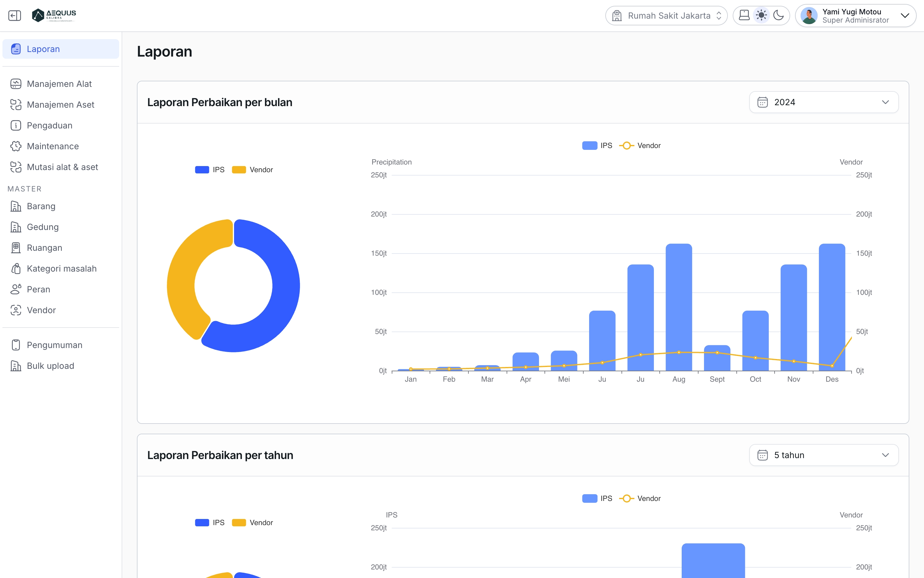The image size is (924, 578).
Task: Click the hospital icon beside Rumah Sakit Jakarta
Action: click(617, 16)
